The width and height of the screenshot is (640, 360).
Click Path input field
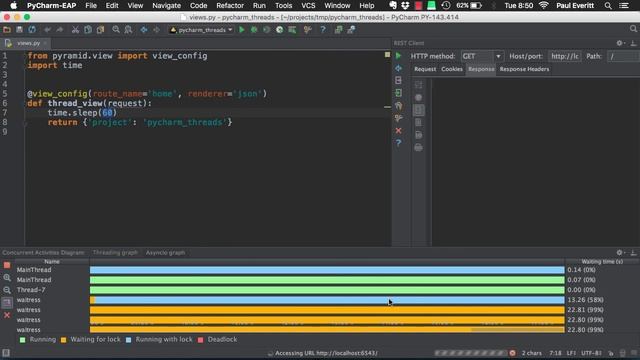(623, 56)
